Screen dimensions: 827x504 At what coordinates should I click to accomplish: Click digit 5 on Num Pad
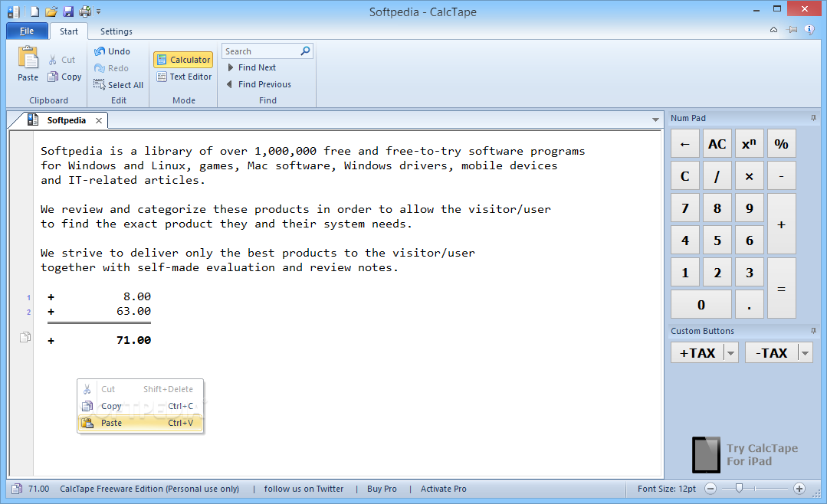[717, 240]
